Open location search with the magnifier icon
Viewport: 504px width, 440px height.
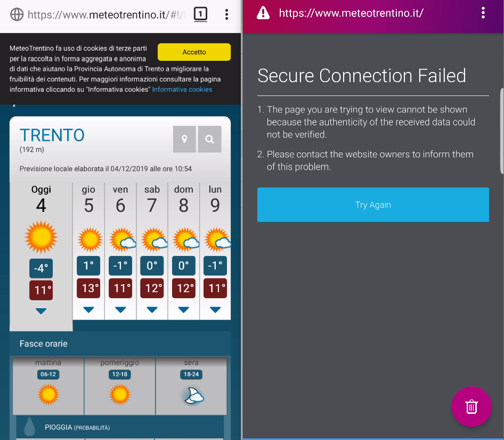coord(209,139)
